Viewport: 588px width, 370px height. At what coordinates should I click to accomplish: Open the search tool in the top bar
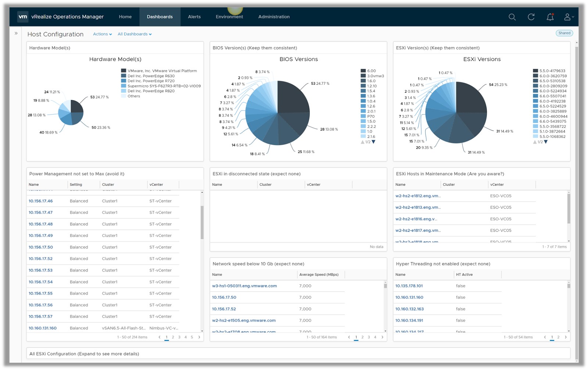coord(512,17)
